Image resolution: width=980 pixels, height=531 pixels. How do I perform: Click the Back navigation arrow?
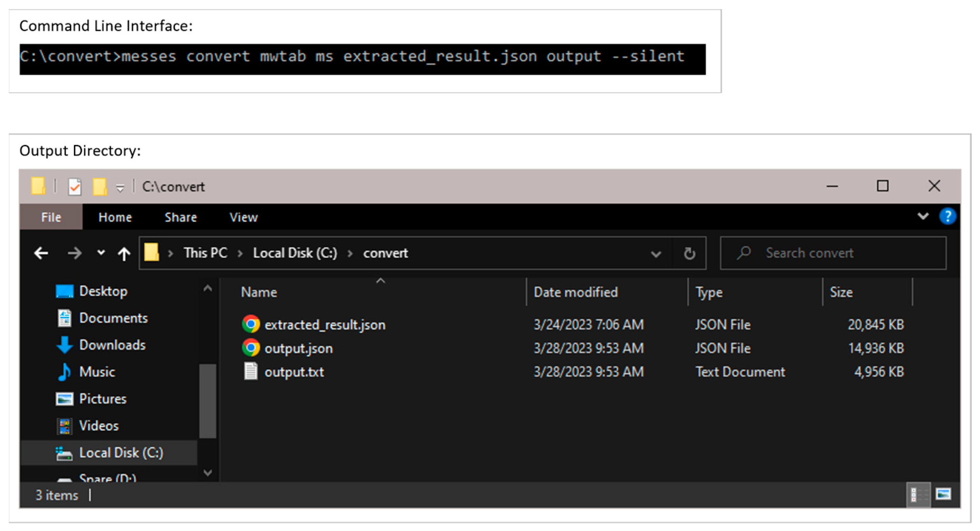pos(41,253)
